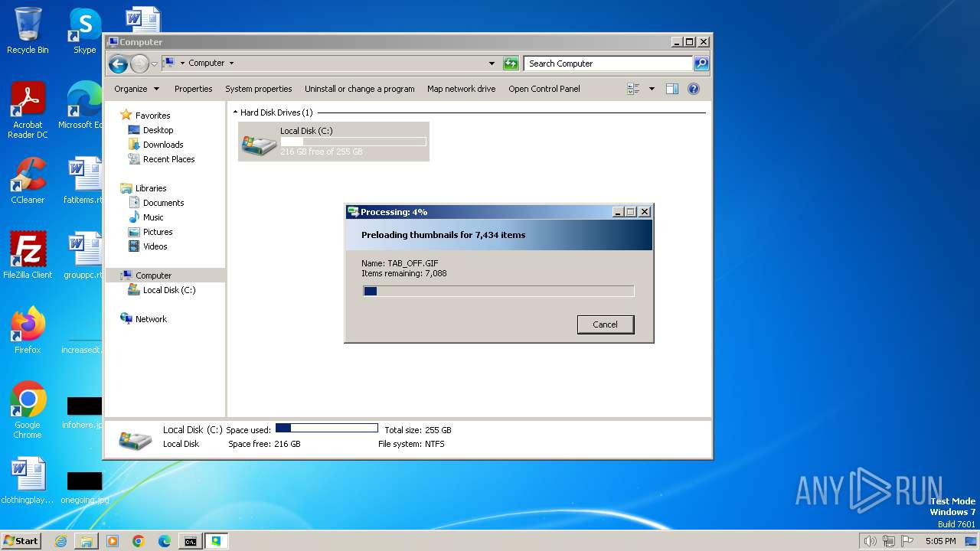Click the forward navigation arrow
The height and width of the screenshot is (551, 980).
click(x=139, y=64)
